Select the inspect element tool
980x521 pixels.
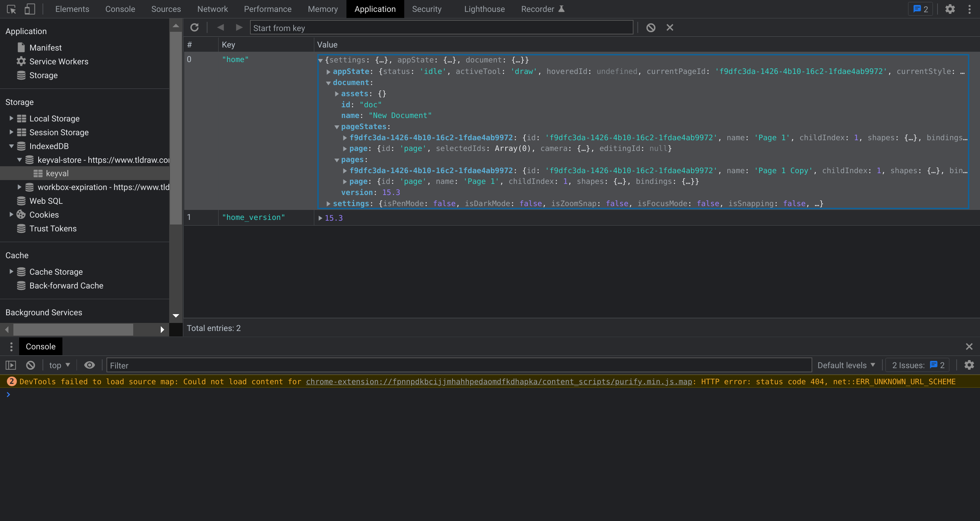[x=11, y=9]
